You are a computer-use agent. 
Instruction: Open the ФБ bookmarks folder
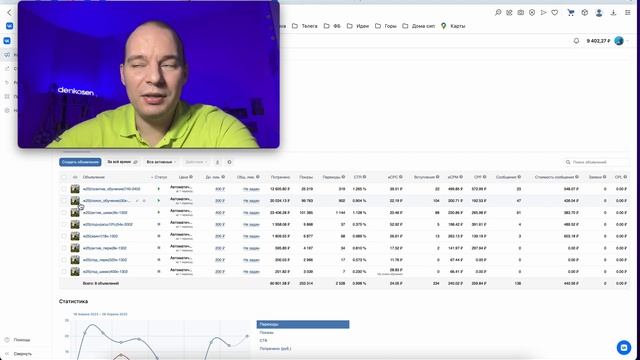pos(332,26)
